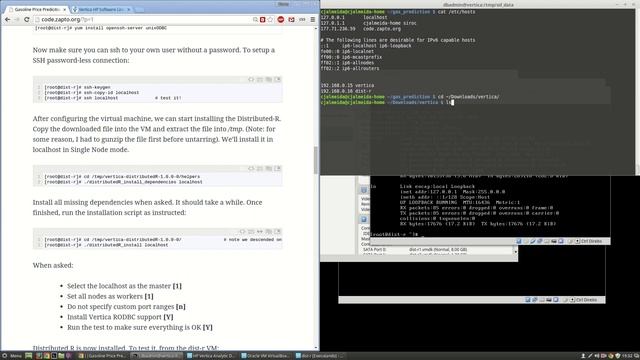
Task: Go back in the Chrome browser
Action: [x=7, y=19]
